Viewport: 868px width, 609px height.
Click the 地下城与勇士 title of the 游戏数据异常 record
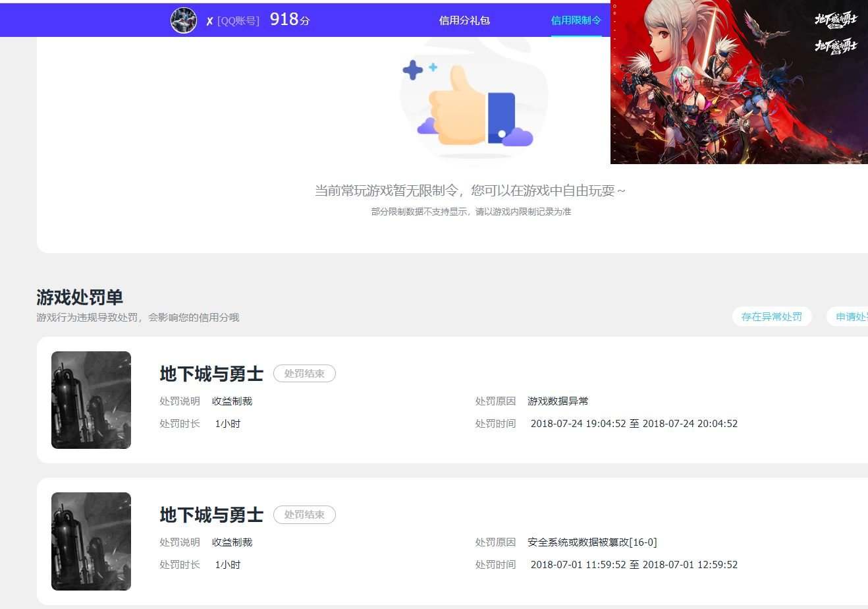coord(211,374)
